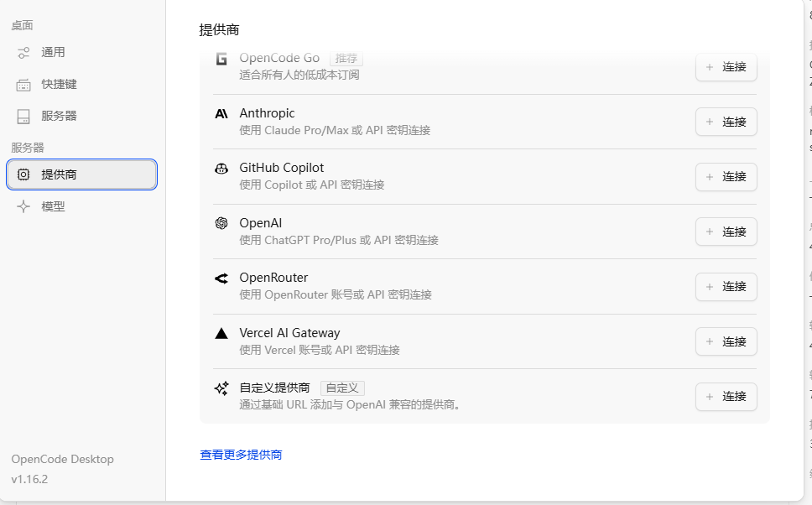The height and width of the screenshot is (505, 812).
Task: Click the server icon beside 服务器
Action: (23, 117)
